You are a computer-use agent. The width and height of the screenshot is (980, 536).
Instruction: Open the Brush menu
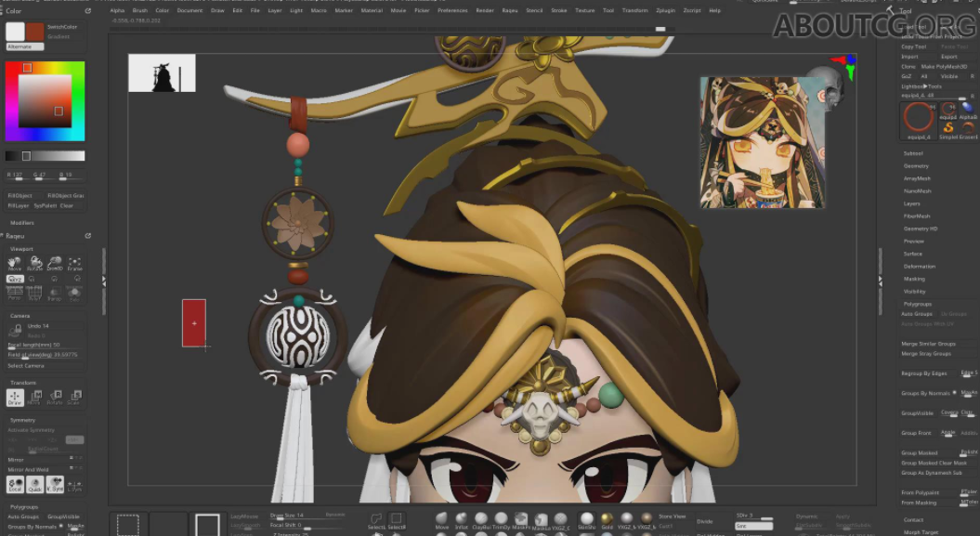click(140, 10)
